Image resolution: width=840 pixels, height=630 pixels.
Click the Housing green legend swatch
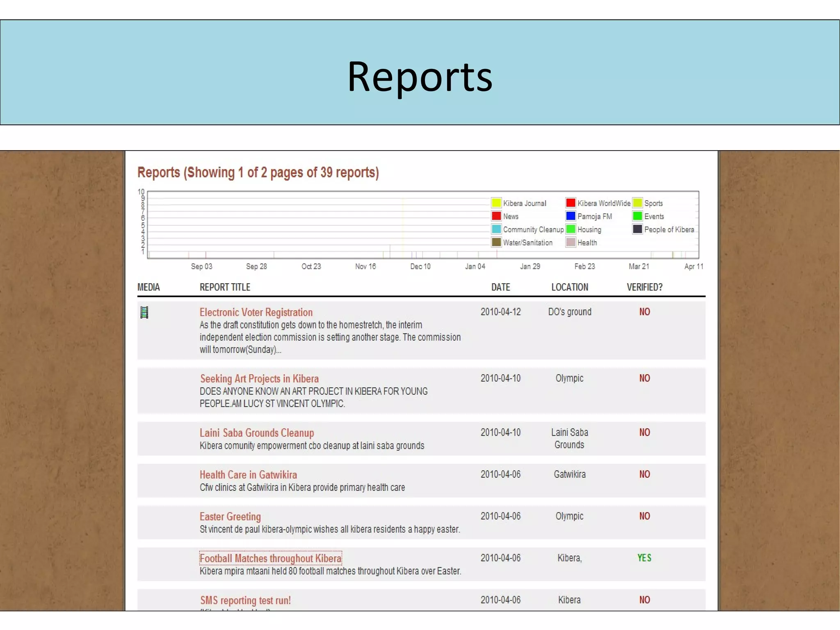[571, 229]
